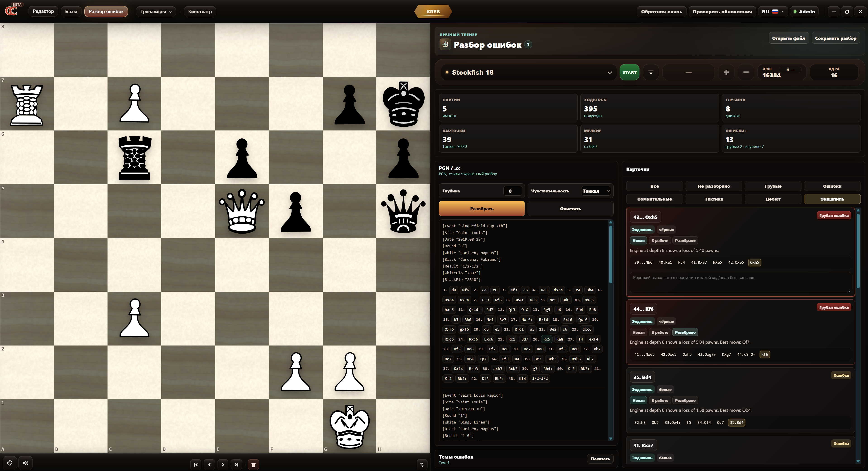Set 35. Bd4 card status to В работе

tap(659, 400)
